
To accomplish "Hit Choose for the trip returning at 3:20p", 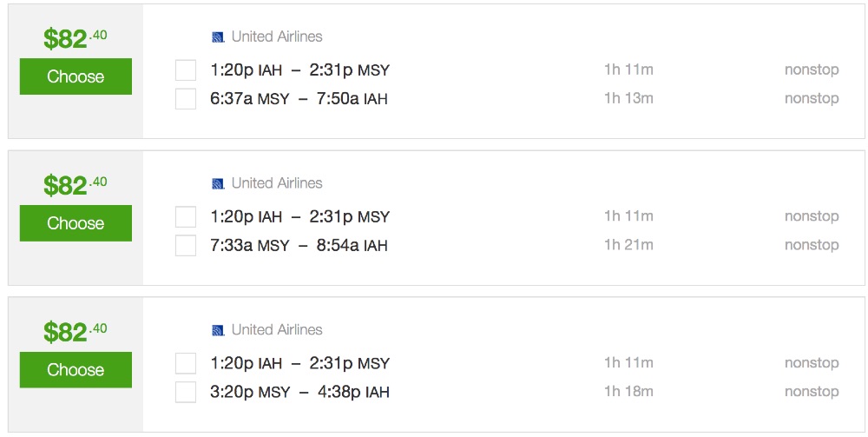I will click(76, 370).
